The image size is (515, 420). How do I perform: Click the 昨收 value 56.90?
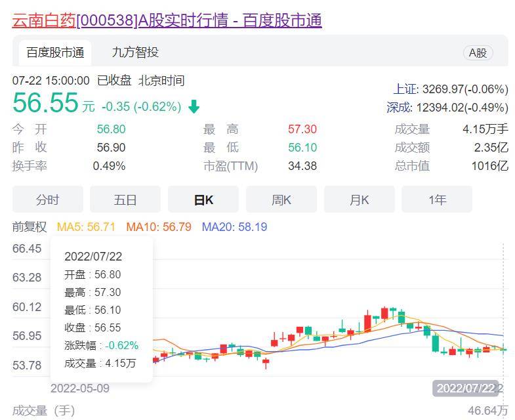pyautogui.click(x=111, y=148)
